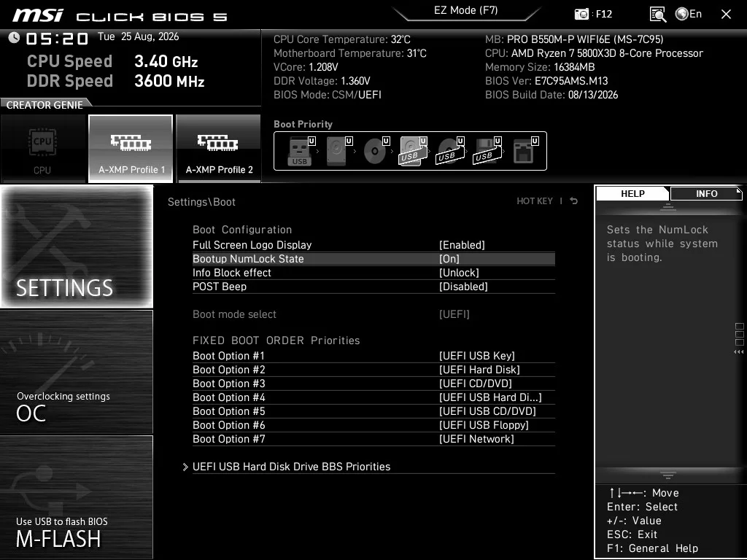Screen dimensions: 747x560
Task: Change language via the globe En icon
Action: [x=689, y=14]
